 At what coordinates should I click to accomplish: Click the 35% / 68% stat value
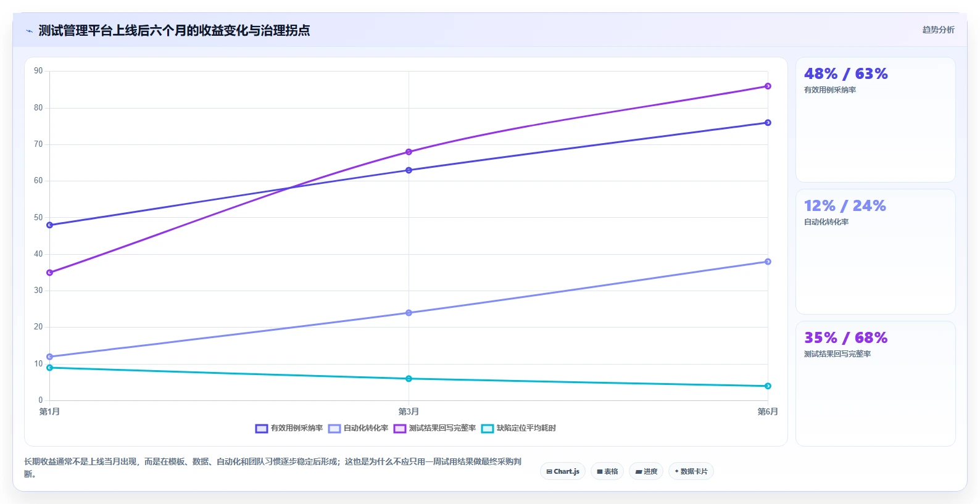point(845,338)
